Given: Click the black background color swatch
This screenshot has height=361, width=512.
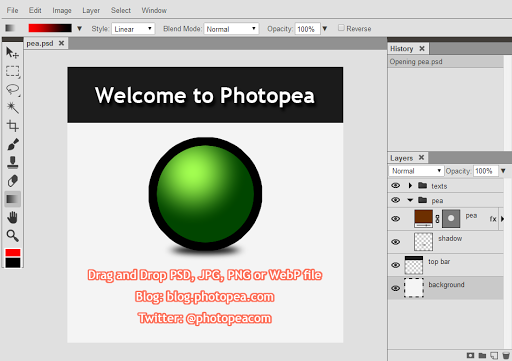Looking at the screenshot, I should coord(13,262).
